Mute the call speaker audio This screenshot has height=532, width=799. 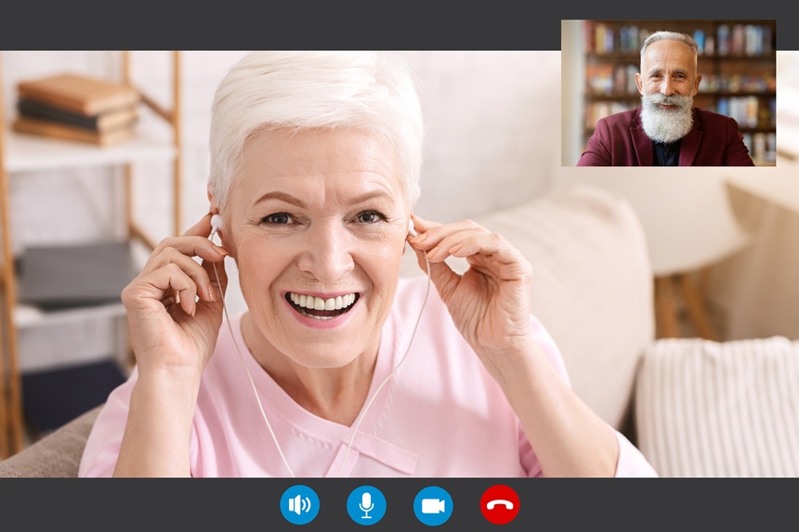(x=299, y=505)
